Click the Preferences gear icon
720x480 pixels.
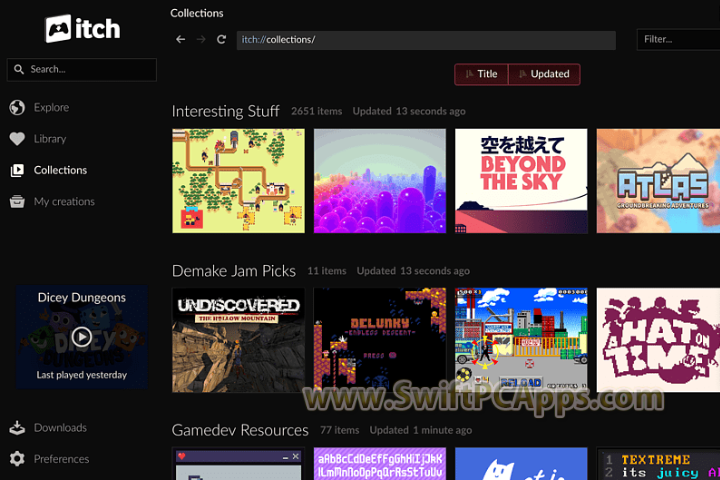pos(17,459)
